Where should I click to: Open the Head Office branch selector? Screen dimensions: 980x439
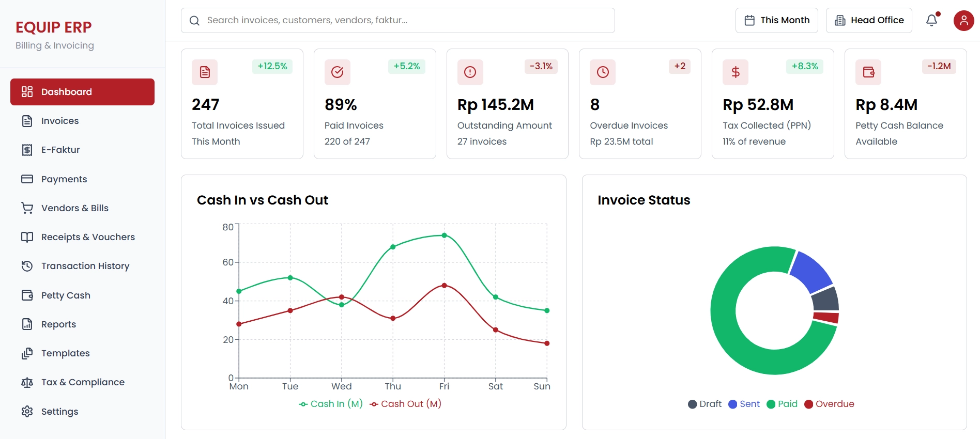click(868, 21)
